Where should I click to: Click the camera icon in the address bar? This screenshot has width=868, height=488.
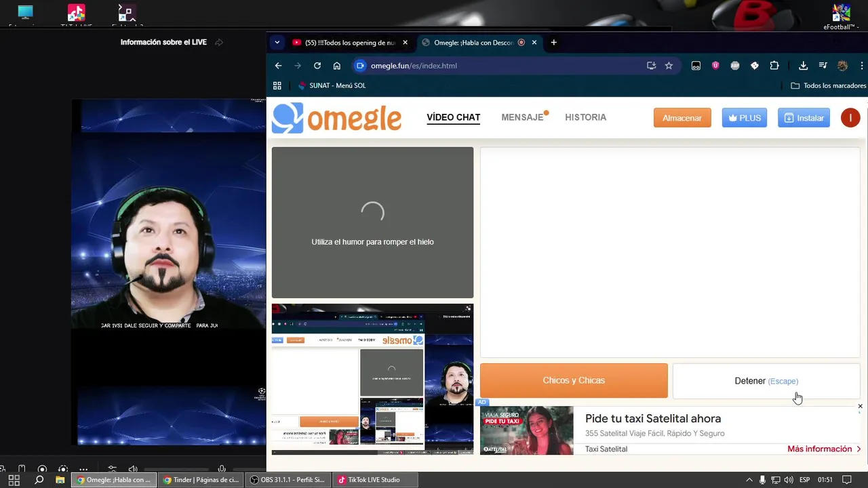[x=360, y=66]
